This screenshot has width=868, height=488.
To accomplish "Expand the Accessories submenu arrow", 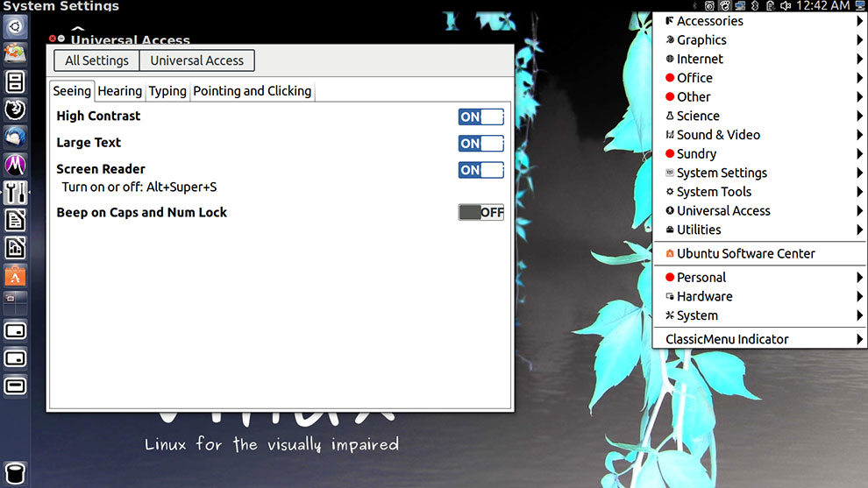I will point(859,21).
